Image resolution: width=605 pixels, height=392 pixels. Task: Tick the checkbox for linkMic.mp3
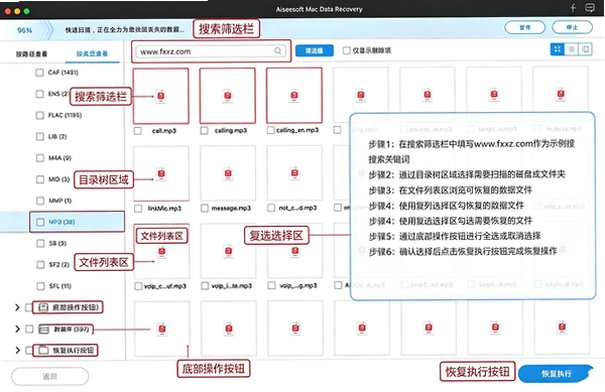[x=138, y=208]
